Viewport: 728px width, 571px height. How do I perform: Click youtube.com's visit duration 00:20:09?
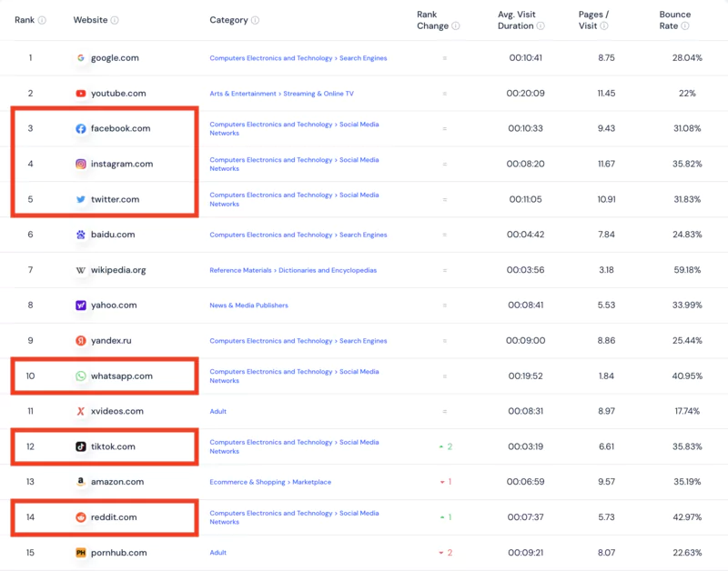[526, 94]
